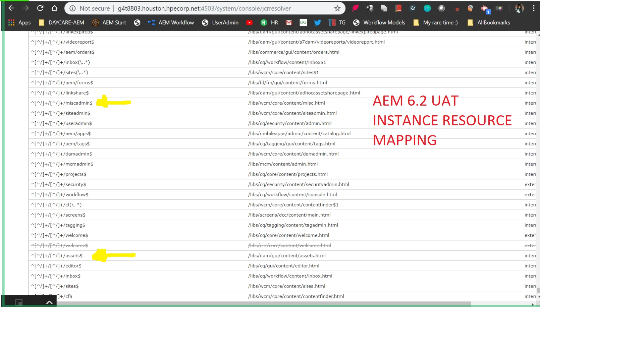Image resolution: width=644 pixels, height=362 pixels.
Task: Click the browser back arrow
Action: point(11,8)
